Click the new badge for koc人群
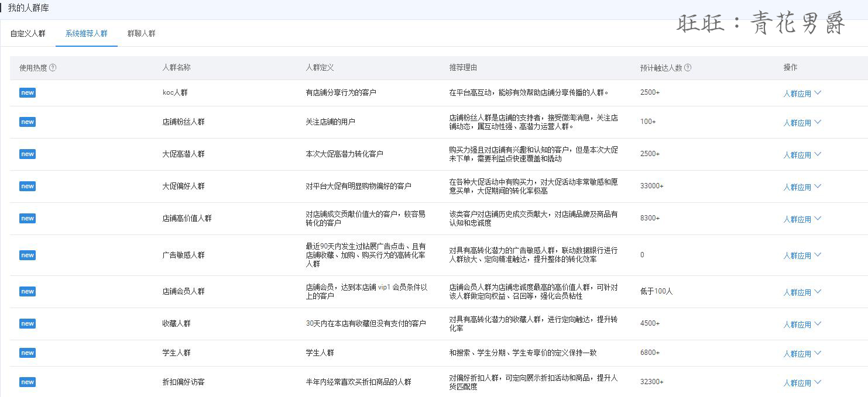Viewport: 868px width, 397px height. tap(28, 93)
